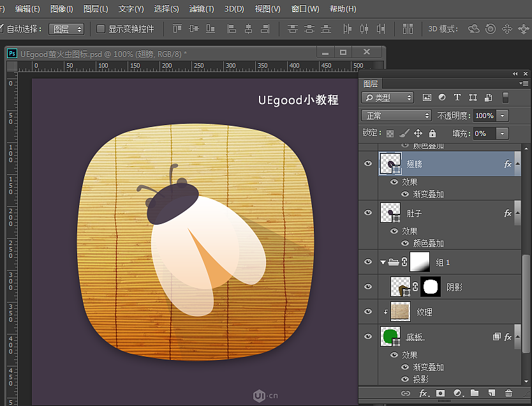Toggle layer filter on/off switch
This screenshot has width=532, height=406.
click(x=505, y=98)
